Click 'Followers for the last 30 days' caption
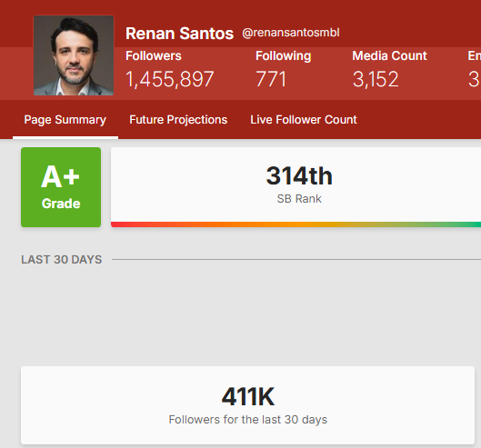Viewport: 481px width, 448px height. pyautogui.click(x=248, y=420)
